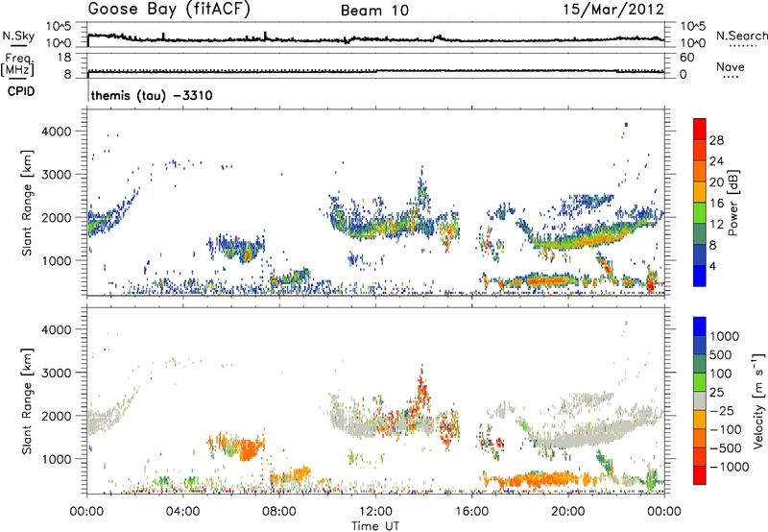768x532 pixels.
Task: Click the "16" label on Power colorbar
Action: pyautogui.click(x=716, y=204)
